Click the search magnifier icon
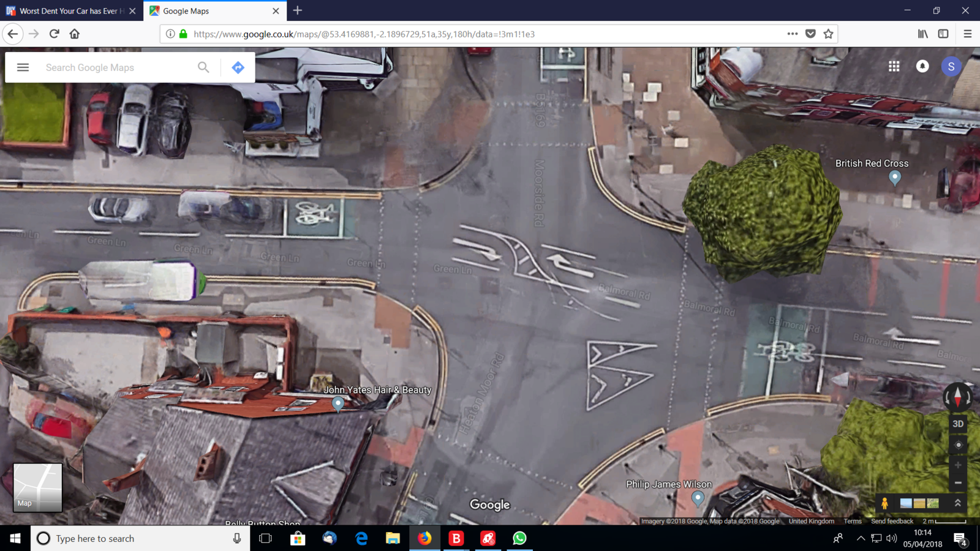This screenshot has width=980, height=551. (x=203, y=67)
